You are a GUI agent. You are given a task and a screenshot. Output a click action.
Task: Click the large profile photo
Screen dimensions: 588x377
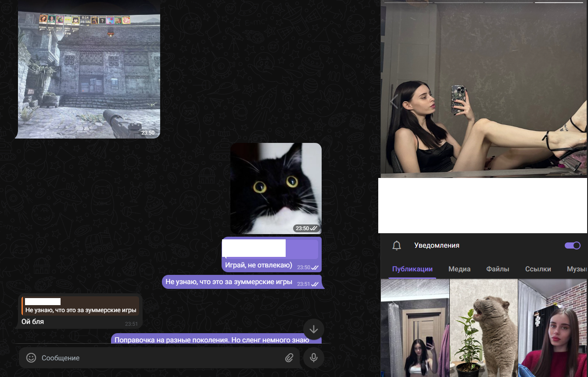pyautogui.click(x=483, y=90)
